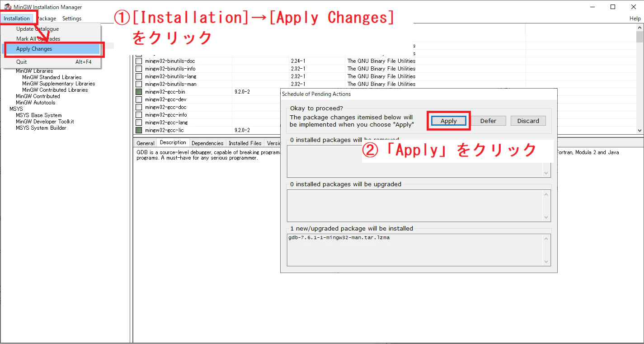Click the Apply button in the dialog
This screenshot has height=344, width=644.
point(449,121)
